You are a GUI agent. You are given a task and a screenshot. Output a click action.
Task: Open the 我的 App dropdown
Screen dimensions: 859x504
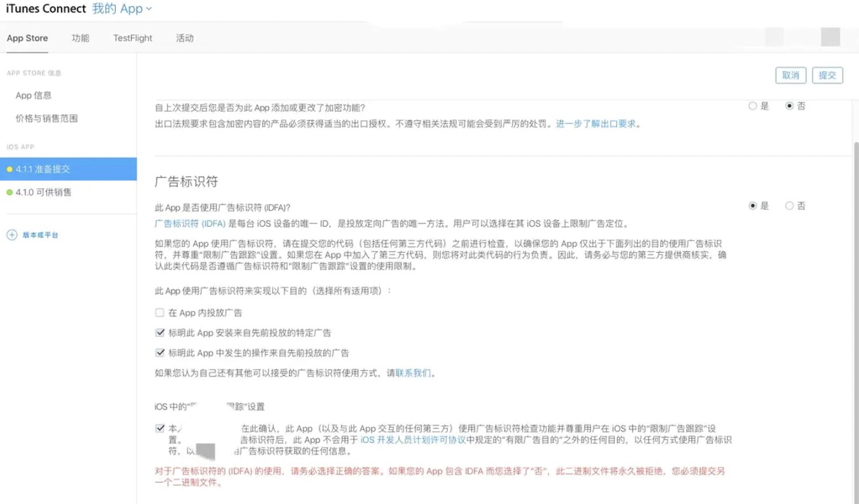122,8
